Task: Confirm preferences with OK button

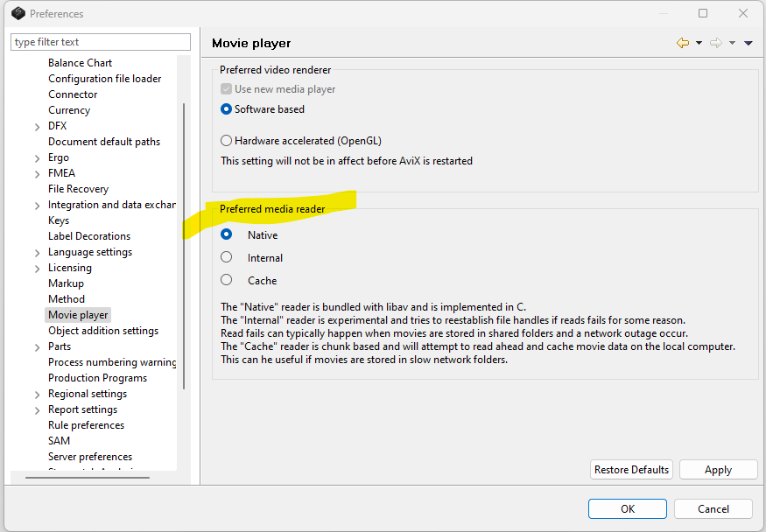Action: [x=627, y=508]
